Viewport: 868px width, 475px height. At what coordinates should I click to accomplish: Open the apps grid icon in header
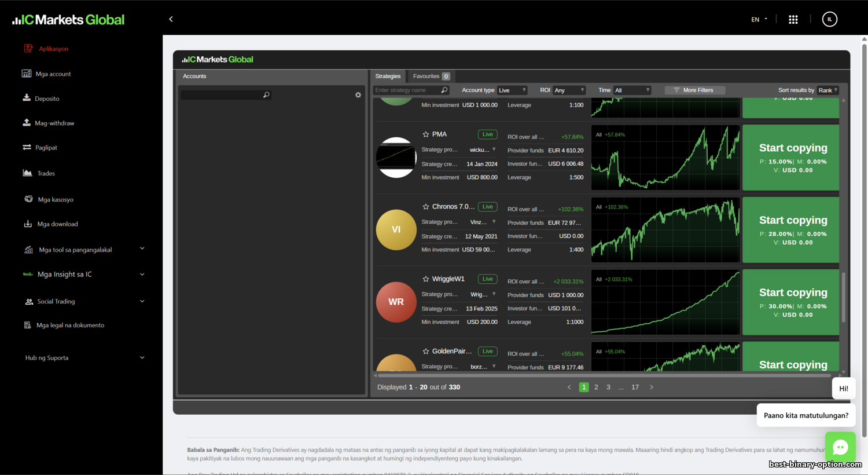793,20
